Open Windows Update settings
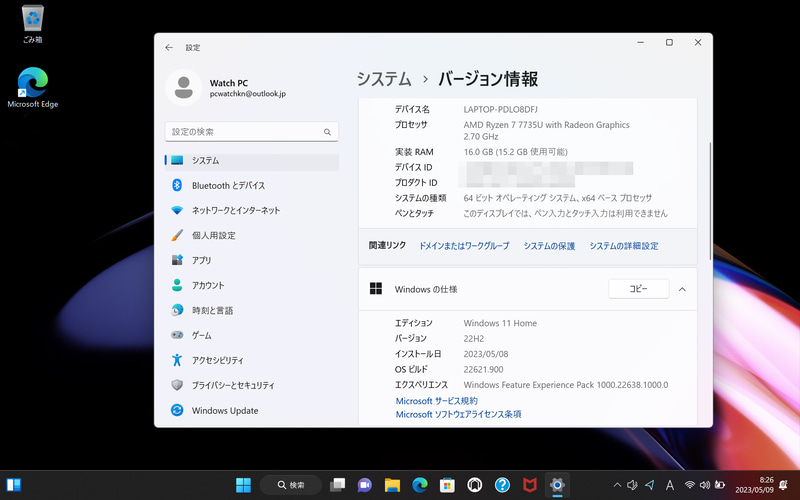This screenshot has width=800, height=500. pos(252,410)
